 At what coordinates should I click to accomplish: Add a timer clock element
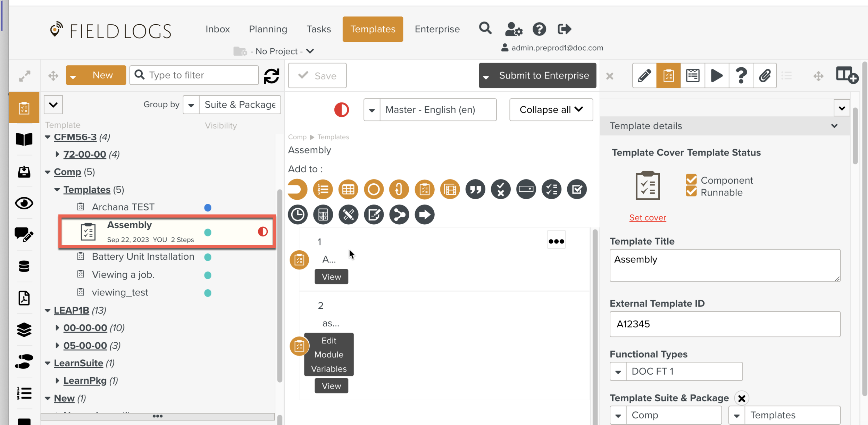pos(298,215)
